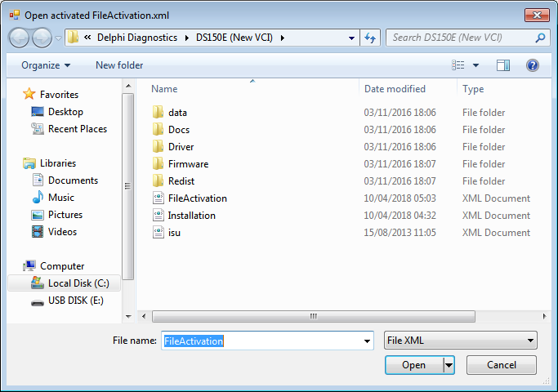The width and height of the screenshot is (558, 392).
Task: Click navigation pane scroll up arrow
Action: click(128, 86)
